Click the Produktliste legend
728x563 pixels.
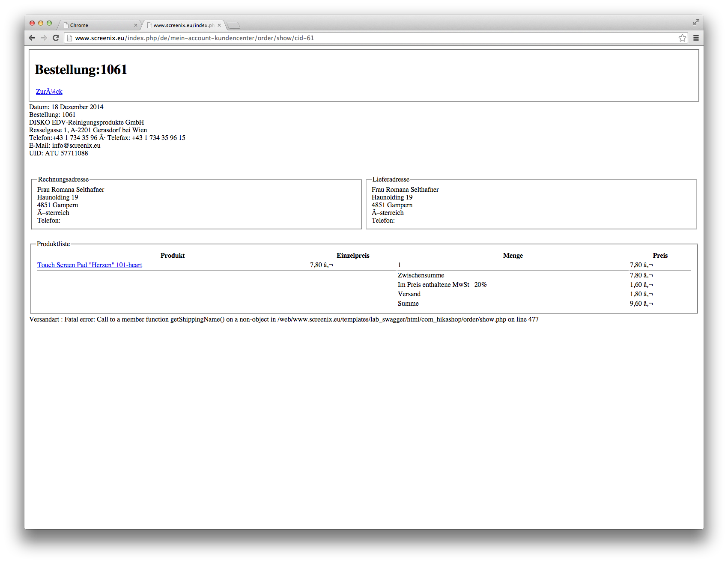click(x=54, y=244)
